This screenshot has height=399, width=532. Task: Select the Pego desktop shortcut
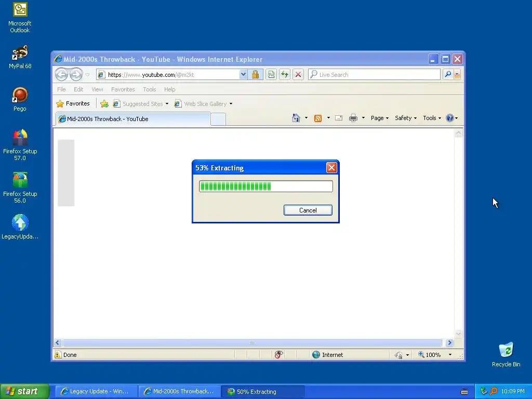20,99
